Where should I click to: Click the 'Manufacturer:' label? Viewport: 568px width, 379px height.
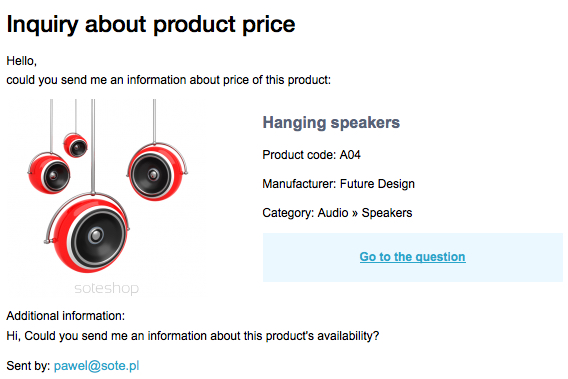pos(299,184)
